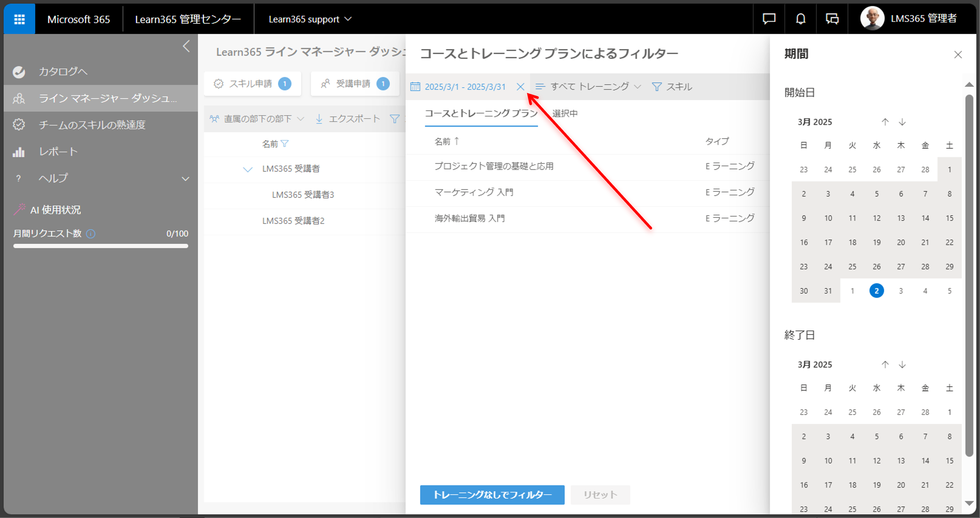This screenshot has width=980, height=518.
Task: Pick day 10 in 終了日 calendar
Action: pyautogui.click(x=828, y=461)
